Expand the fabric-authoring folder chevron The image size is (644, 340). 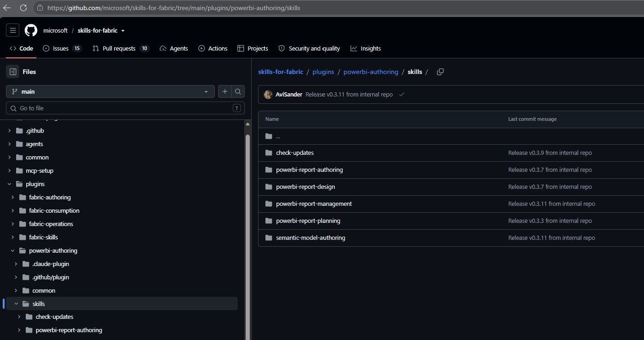[x=12, y=197]
